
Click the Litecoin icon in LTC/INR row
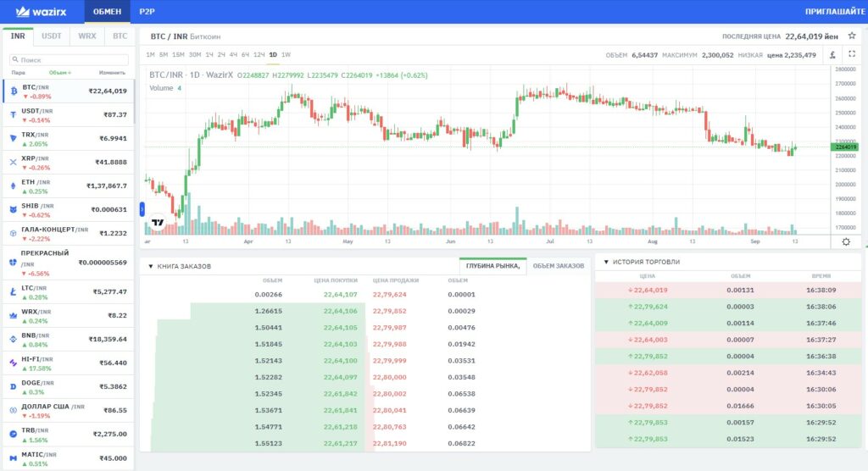click(14, 291)
